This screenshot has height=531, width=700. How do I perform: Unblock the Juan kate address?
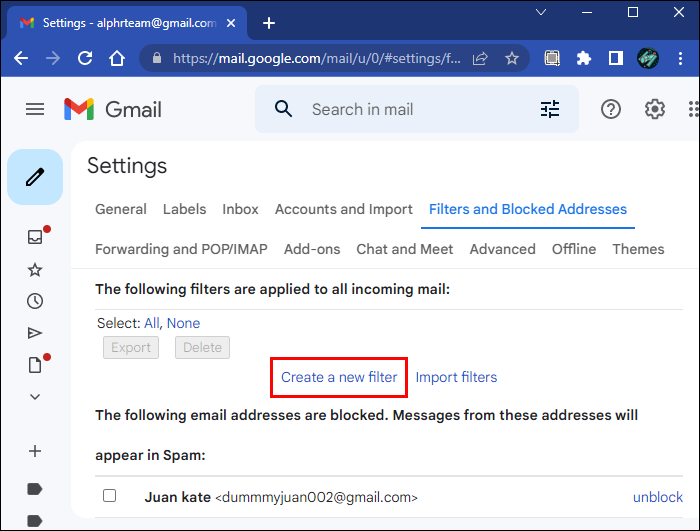658,496
